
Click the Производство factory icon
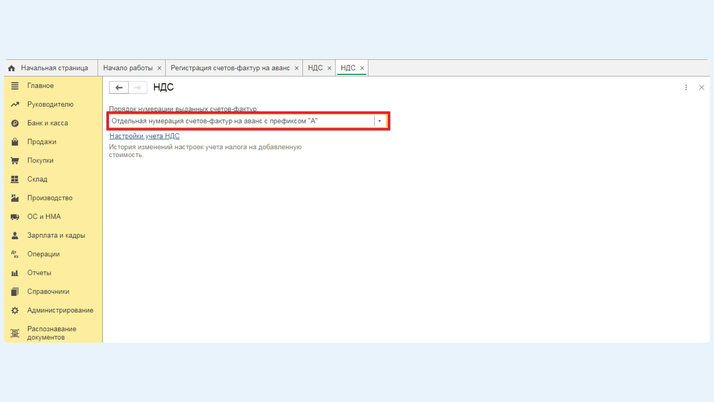pos(15,198)
